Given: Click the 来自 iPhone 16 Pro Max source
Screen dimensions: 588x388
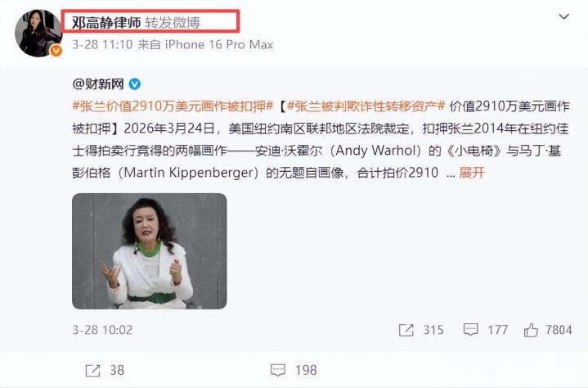Looking at the screenshot, I should [x=205, y=45].
